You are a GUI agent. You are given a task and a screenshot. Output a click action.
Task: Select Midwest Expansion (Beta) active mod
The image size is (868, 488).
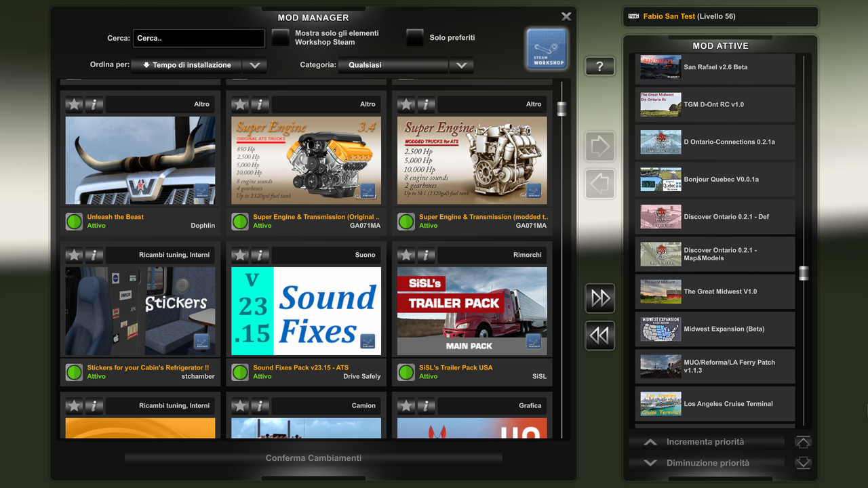715,329
